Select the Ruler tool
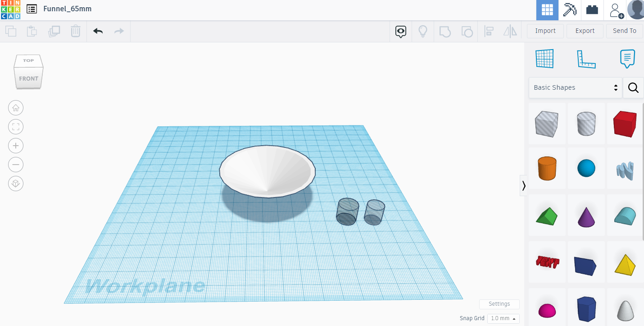The width and height of the screenshot is (644, 326). pos(586,59)
